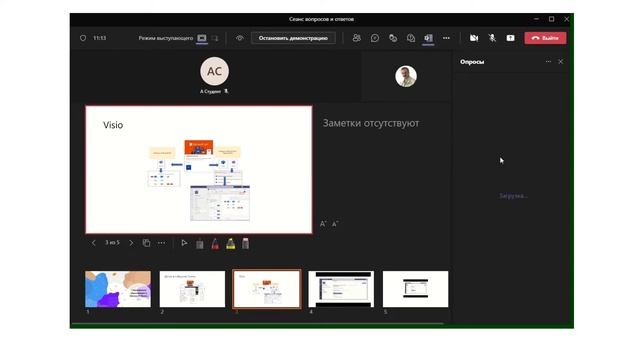Select slide 3 thumbnail

267,289
